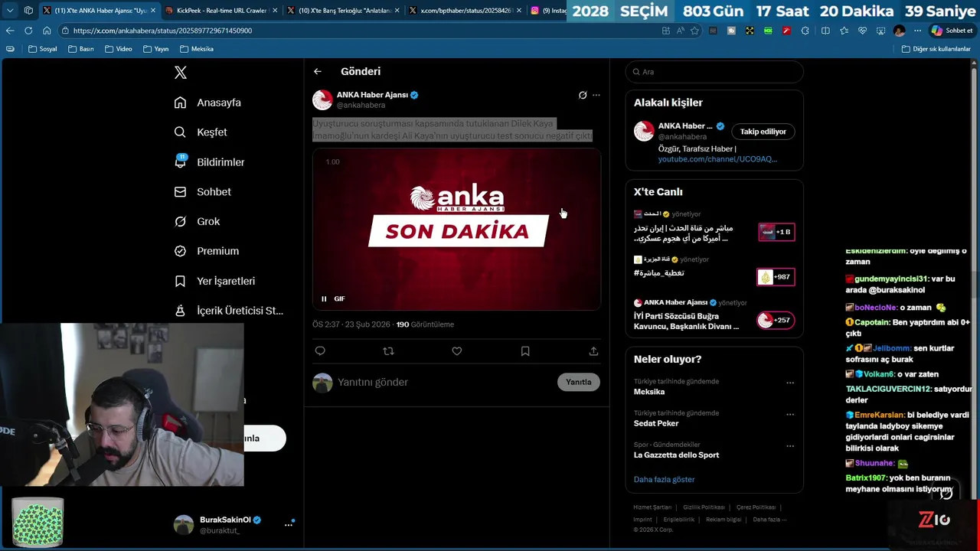The height and width of the screenshot is (551, 980).
Task: Open Keşfet in X sidebar
Action: [x=201, y=132]
